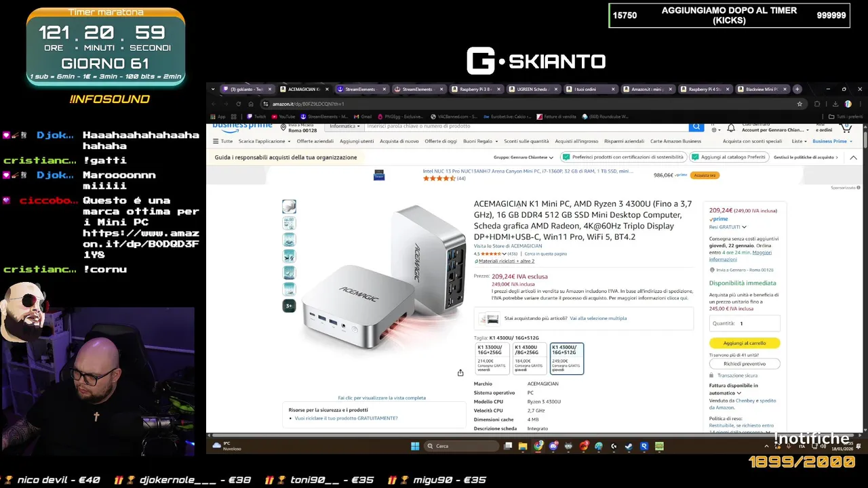Image resolution: width=868 pixels, height=488 pixels.
Task: Open Discord icon in taskbar
Action: (x=553, y=446)
